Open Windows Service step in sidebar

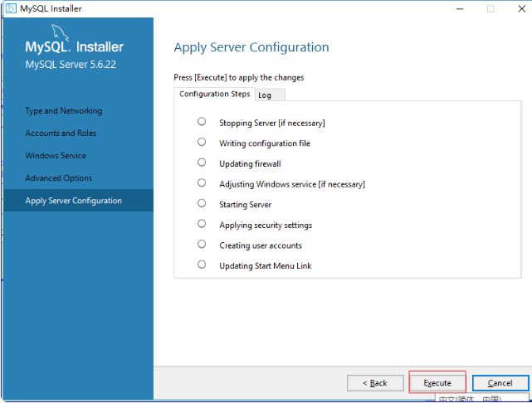56,156
